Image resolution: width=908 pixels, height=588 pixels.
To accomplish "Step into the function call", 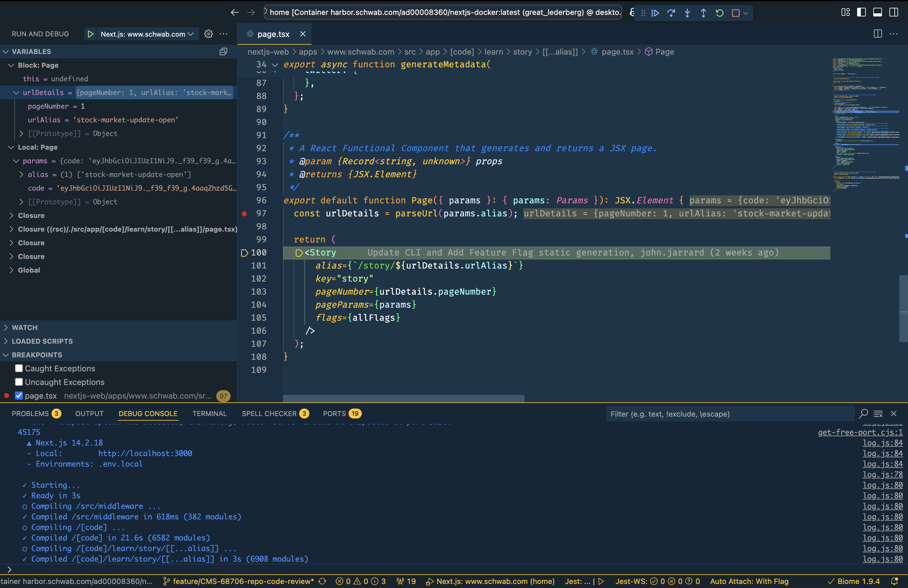I will click(x=687, y=13).
